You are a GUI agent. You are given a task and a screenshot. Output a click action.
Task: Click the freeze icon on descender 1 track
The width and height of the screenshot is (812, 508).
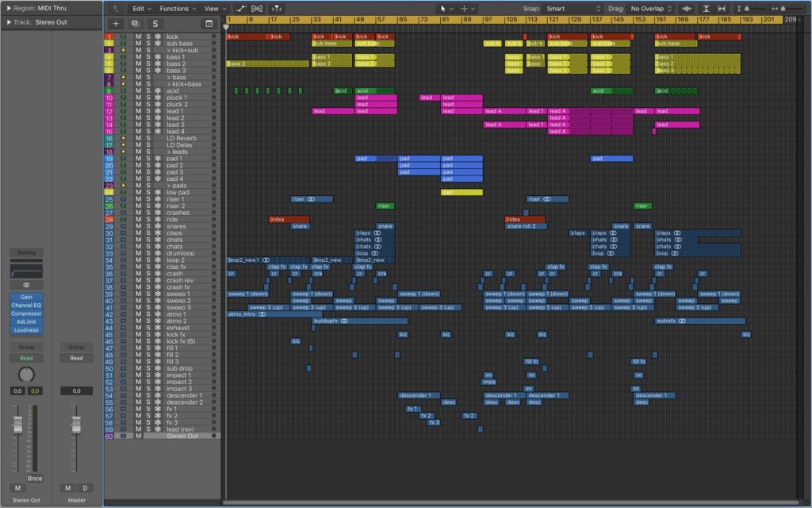[x=158, y=395]
